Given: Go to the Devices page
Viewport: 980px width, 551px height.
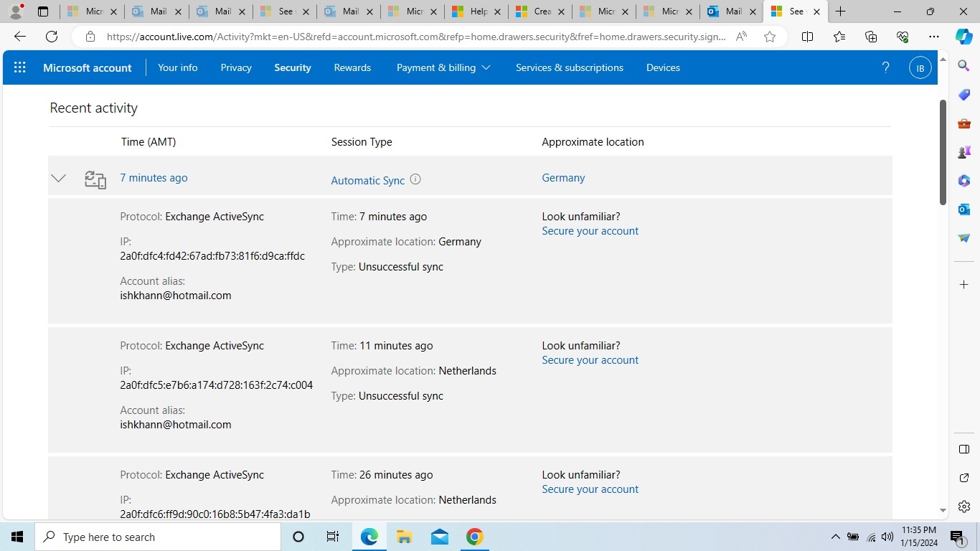Looking at the screenshot, I should point(663,67).
